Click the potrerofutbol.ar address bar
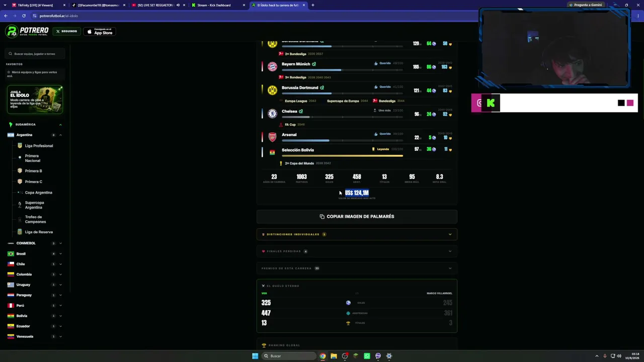 58,16
